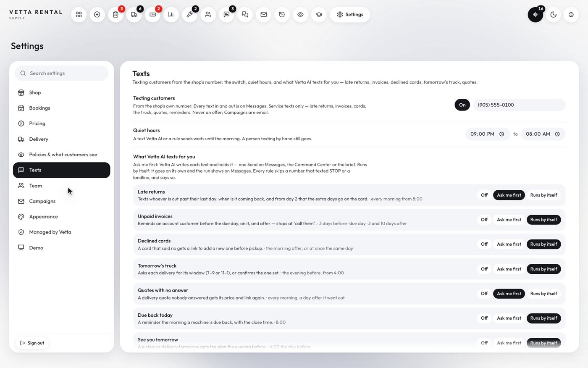Image resolution: width=588 pixels, height=368 pixels.
Task: Set Quotes with no answer to Runs by itself
Action: [x=543, y=294]
